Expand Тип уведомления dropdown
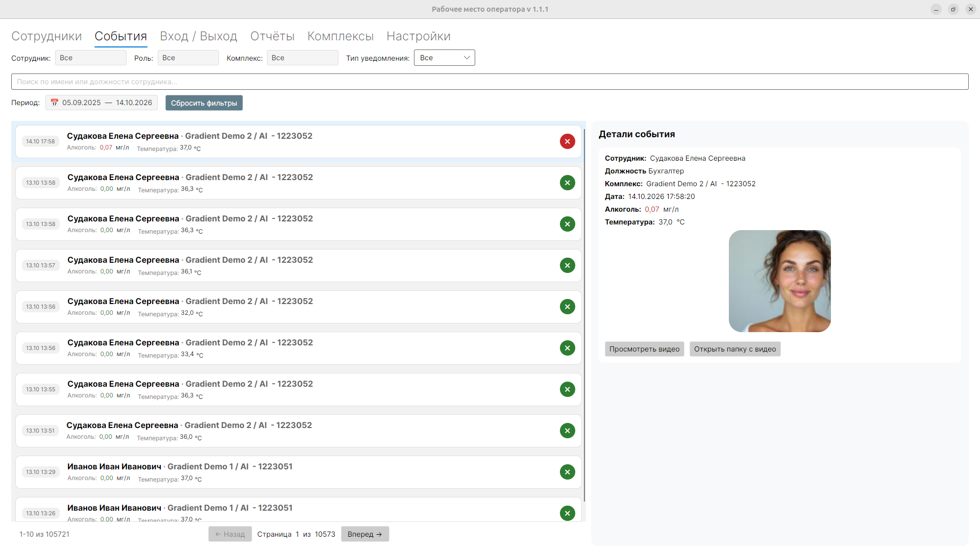Viewport: 980px width, 551px height. click(445, 58)
